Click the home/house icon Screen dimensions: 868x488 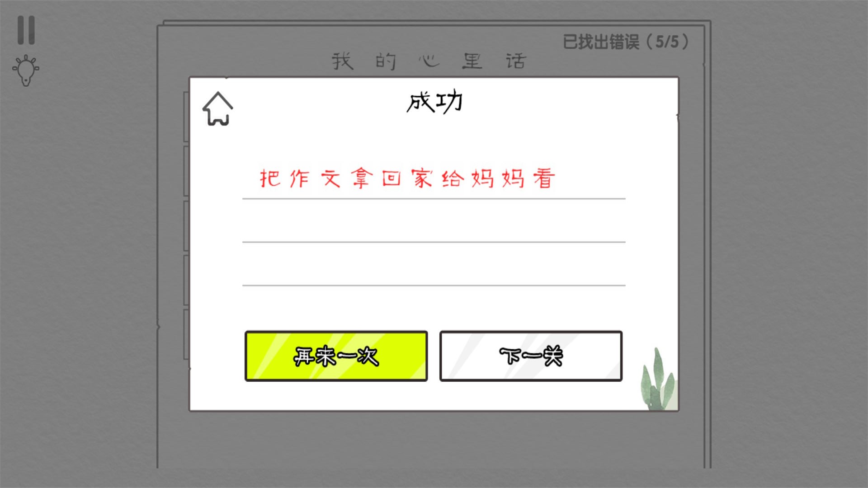point(218,108)
